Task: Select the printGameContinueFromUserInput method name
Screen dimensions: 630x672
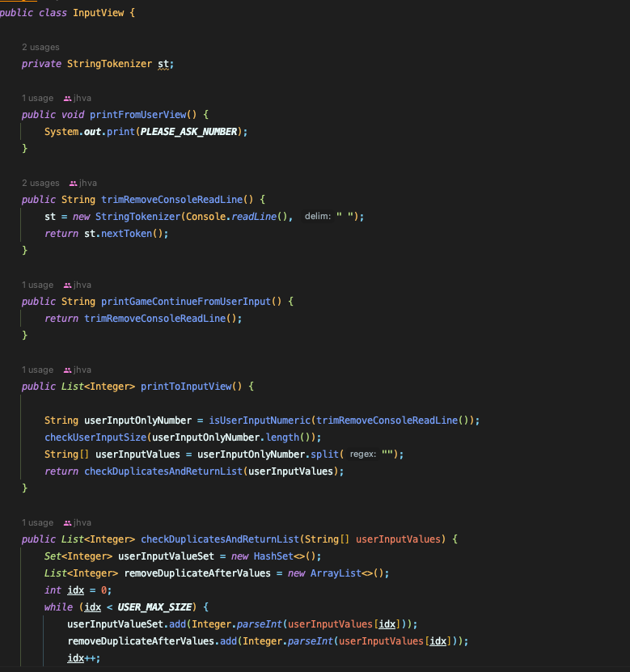Action: click(186, 302)
